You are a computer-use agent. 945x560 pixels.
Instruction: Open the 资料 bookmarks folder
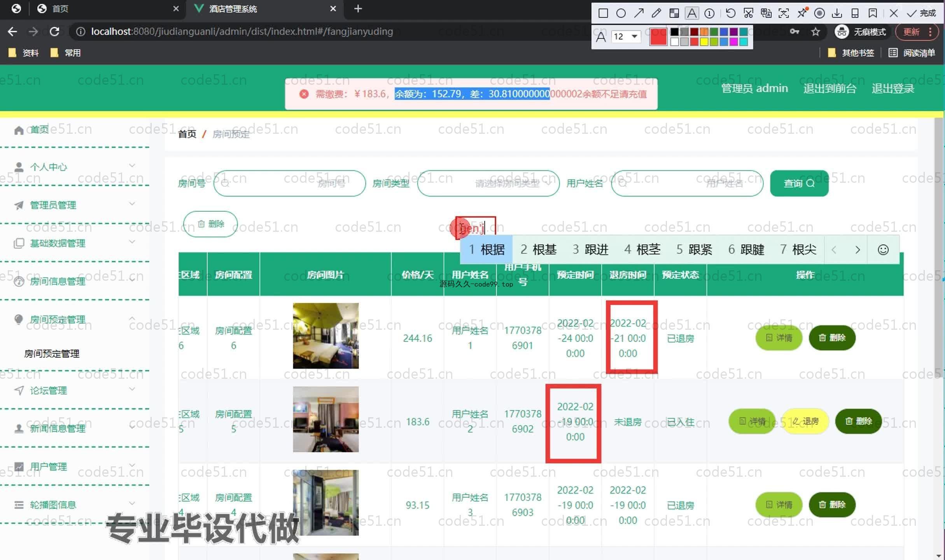pyautogui.click(x=23, y=53)
